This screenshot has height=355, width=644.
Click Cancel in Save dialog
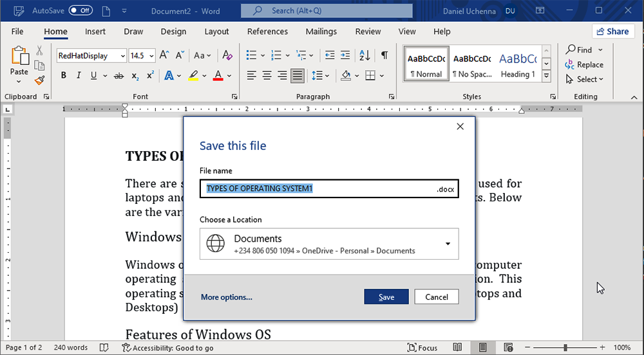coord(437,296)
